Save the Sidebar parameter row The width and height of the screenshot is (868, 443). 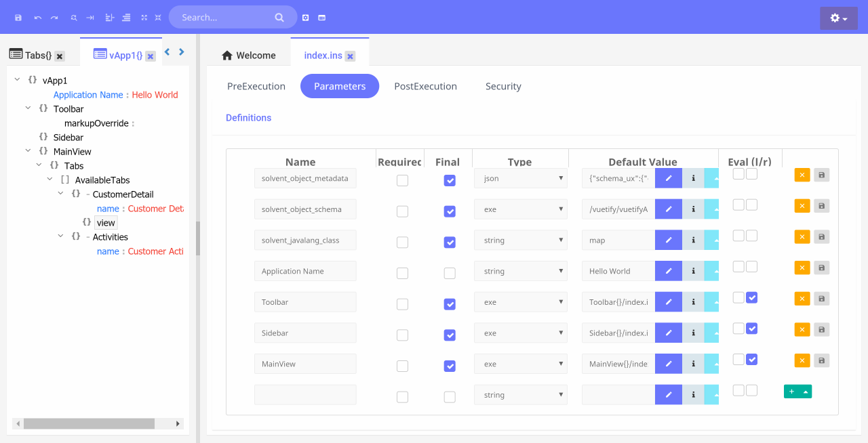tap(821, 330)
